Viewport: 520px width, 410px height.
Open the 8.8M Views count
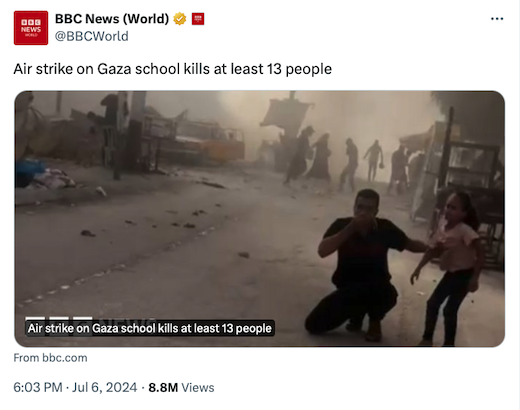click(x=181, y=387)
